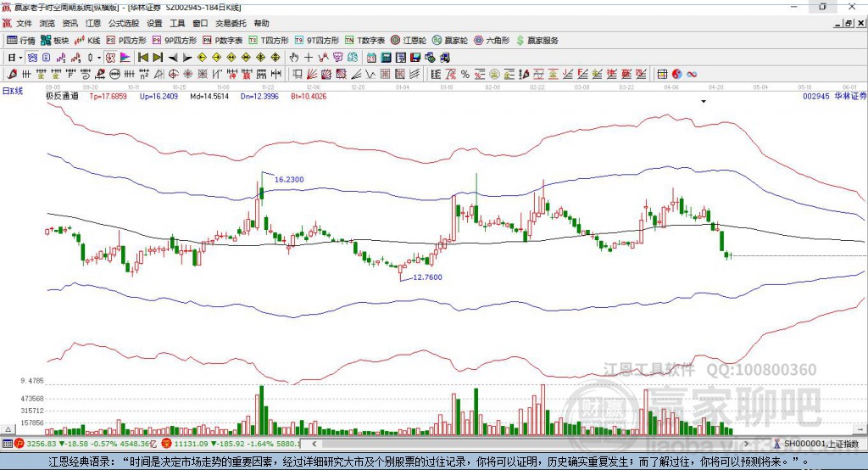Click the 002945 华林证券 stock label
Image resolution: width=868 pixels, height=470 pixels.
(834, 97)
